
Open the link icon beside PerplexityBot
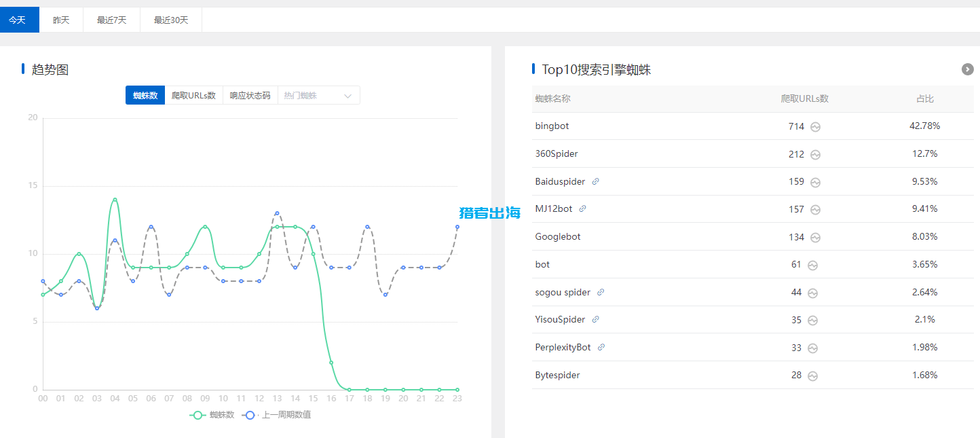(x=601, y=346)
